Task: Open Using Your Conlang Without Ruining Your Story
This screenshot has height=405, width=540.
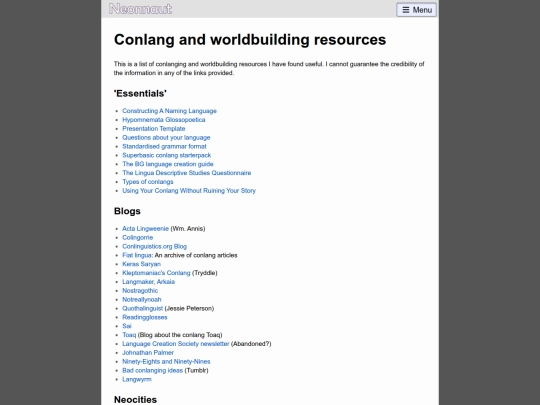Action: point(189,190)
